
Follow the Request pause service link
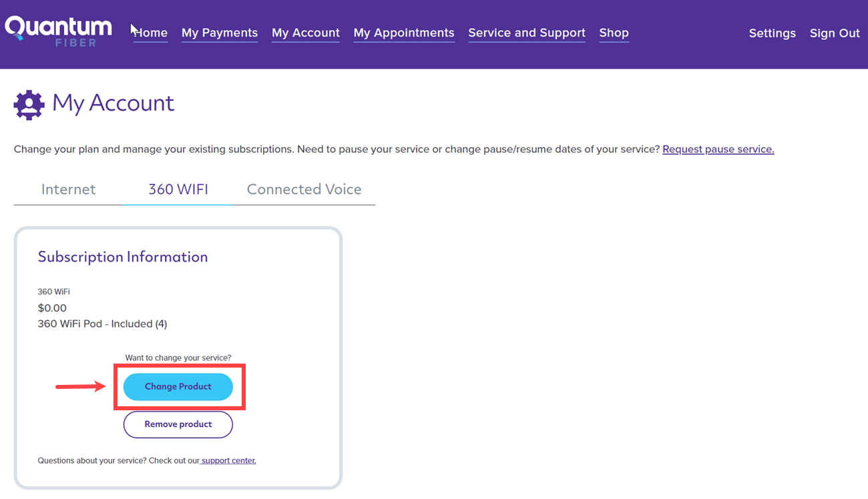(x=718, y=149)
